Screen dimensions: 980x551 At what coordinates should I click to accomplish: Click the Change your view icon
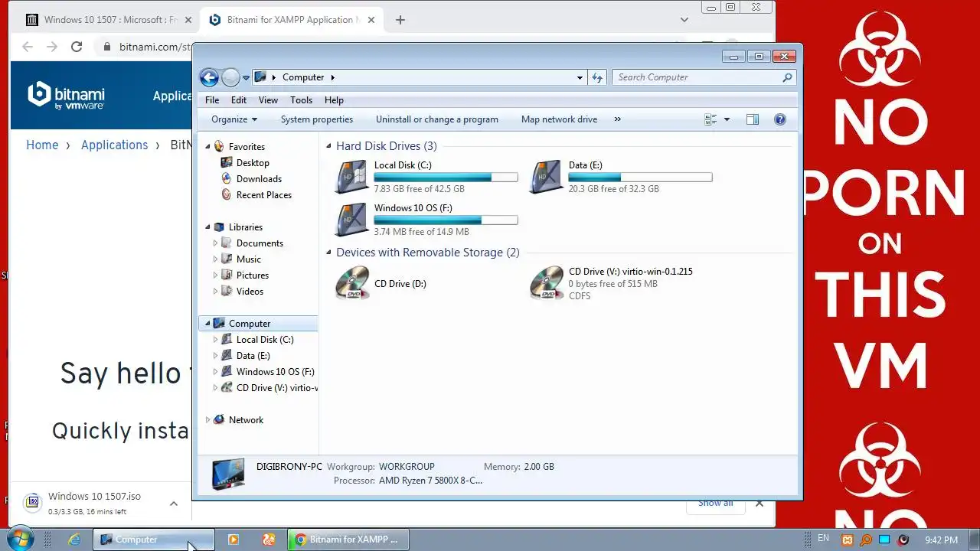710,119
